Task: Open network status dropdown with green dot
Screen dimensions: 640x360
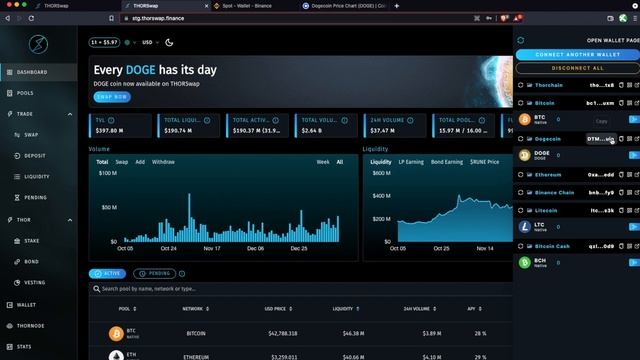Action: click(130, 42)
